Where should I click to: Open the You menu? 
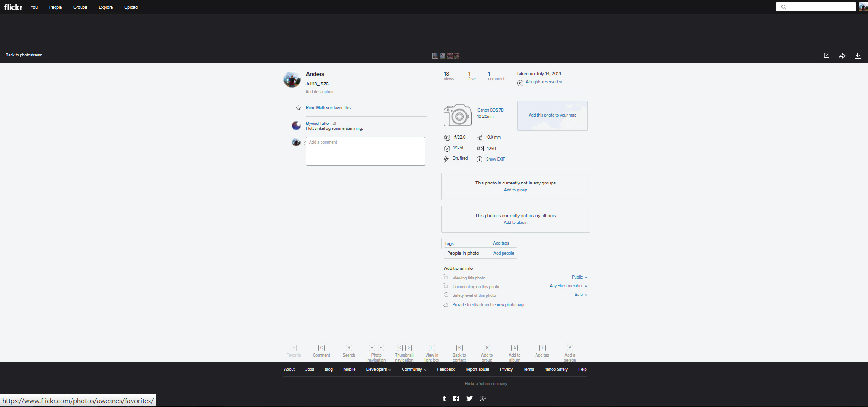pos(34,7)
